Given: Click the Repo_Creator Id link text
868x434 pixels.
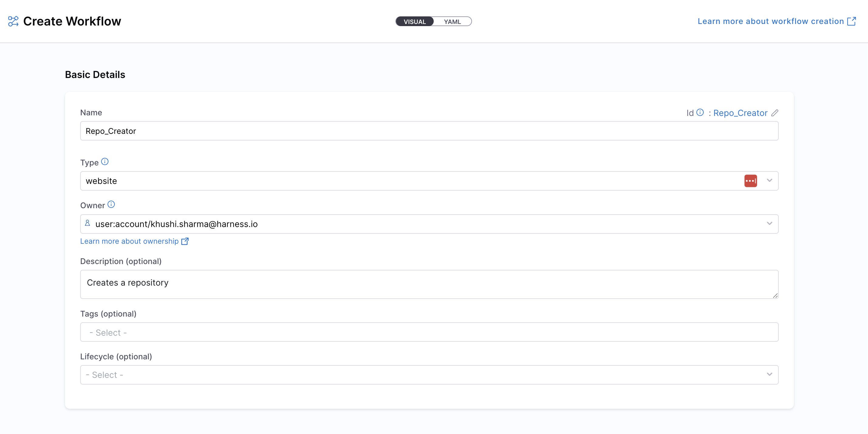Looking at the screenshot, I should pyautogui.click(x=740, y=113).
